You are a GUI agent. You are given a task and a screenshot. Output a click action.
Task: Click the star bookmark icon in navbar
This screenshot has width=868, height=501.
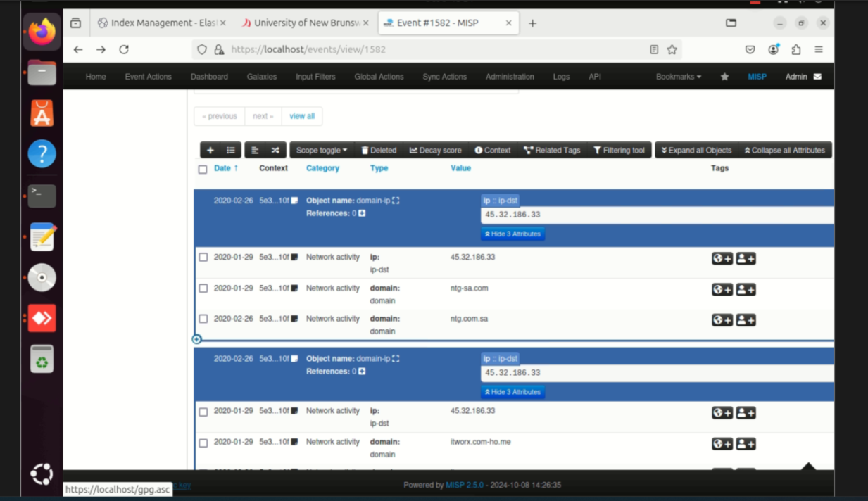point(724,77)
